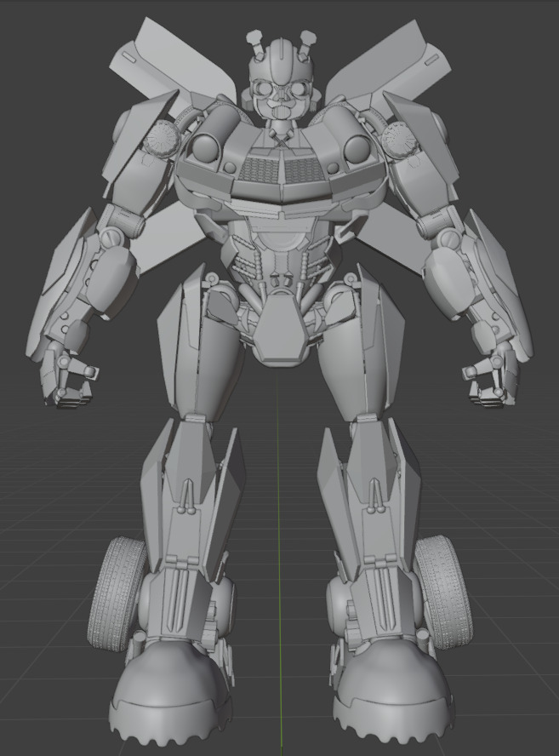Click the round shoulder disc on viewer's right
559x756 pixels.
click(x=400, y=138)
